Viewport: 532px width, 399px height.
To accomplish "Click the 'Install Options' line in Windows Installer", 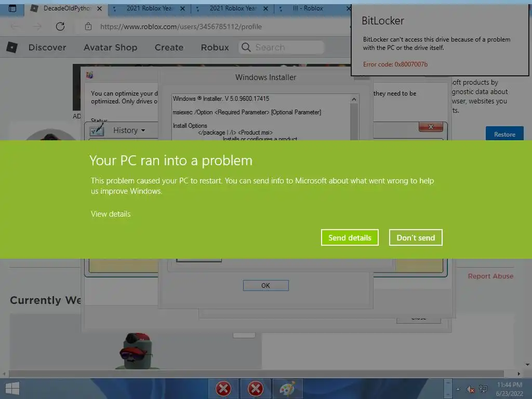I will click(190, 126).
